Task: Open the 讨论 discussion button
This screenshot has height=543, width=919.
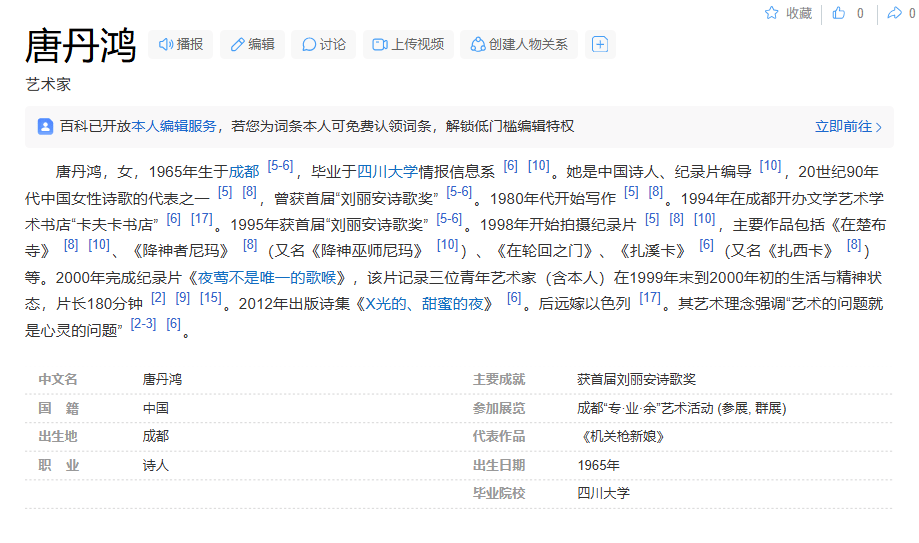Action: coord(324,44)
